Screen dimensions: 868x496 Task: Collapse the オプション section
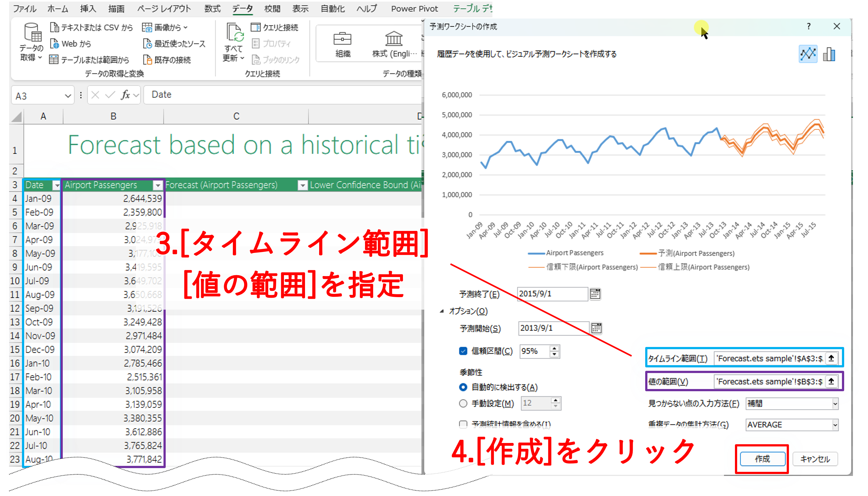442,311
